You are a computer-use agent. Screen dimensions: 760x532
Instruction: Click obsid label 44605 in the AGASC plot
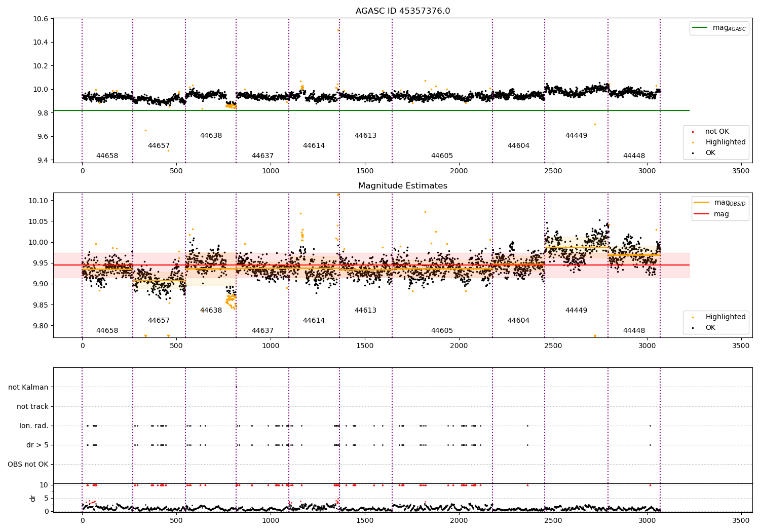(x=442, y=156)
